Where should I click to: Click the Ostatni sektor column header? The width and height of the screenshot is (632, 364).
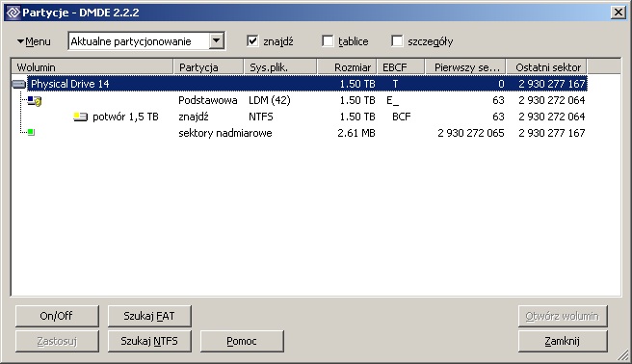(x=546, y=66)
